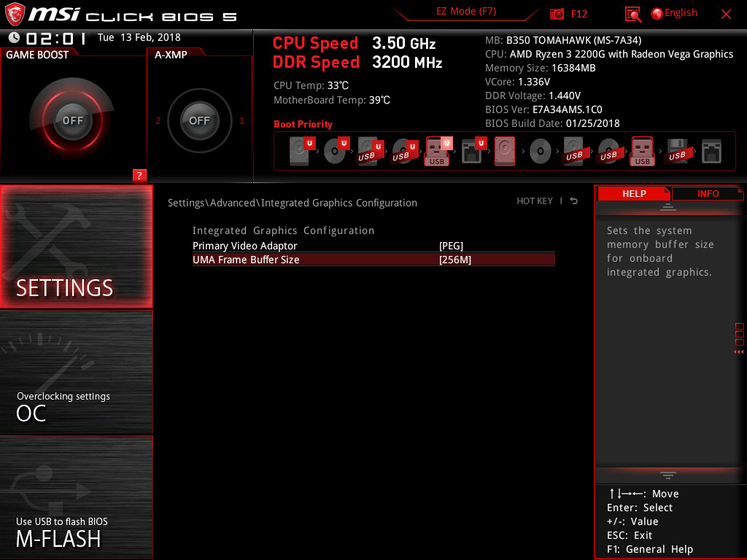747x560 pixels.
Task: Click the DDR Voltage 1.440V value
Action: coord(533,96)
